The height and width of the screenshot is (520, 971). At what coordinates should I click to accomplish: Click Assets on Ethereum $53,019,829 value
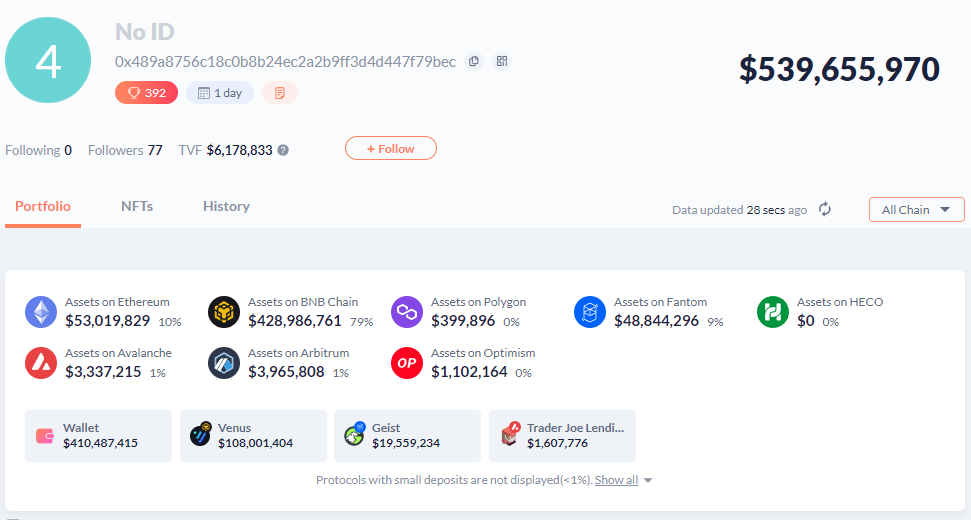pos(108,321)
